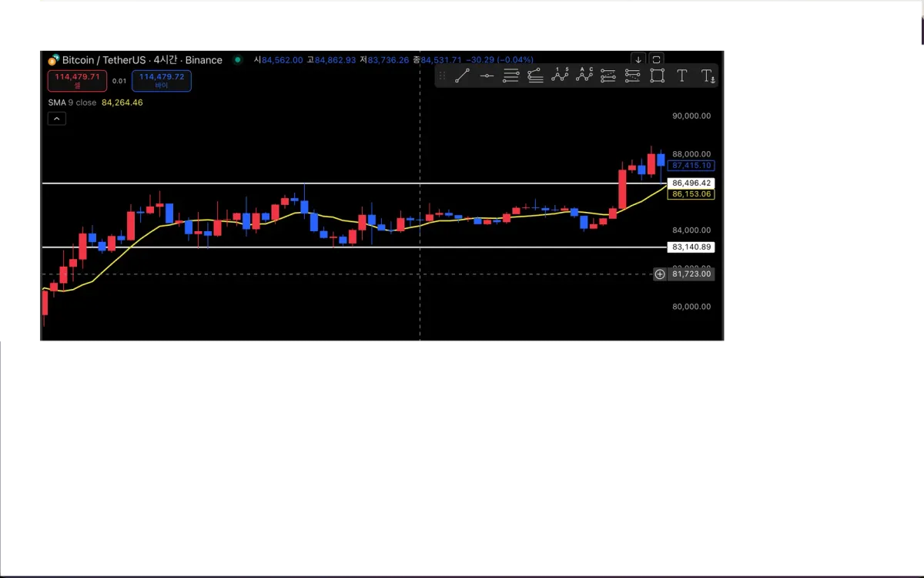Select the Rectangle drawing tool

coord(657,76)
